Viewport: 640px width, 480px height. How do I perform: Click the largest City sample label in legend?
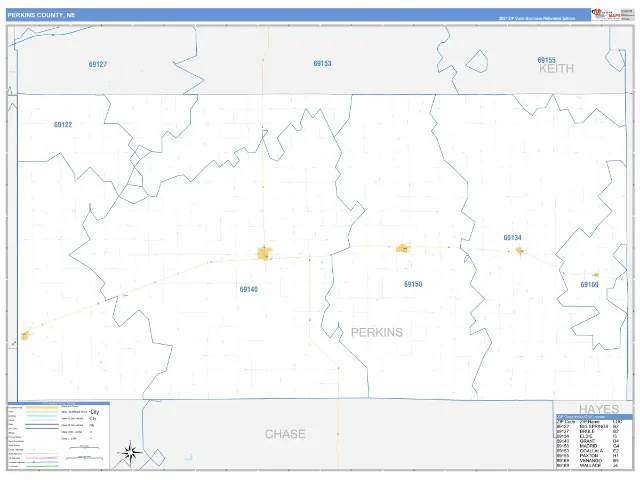[94, 412]
